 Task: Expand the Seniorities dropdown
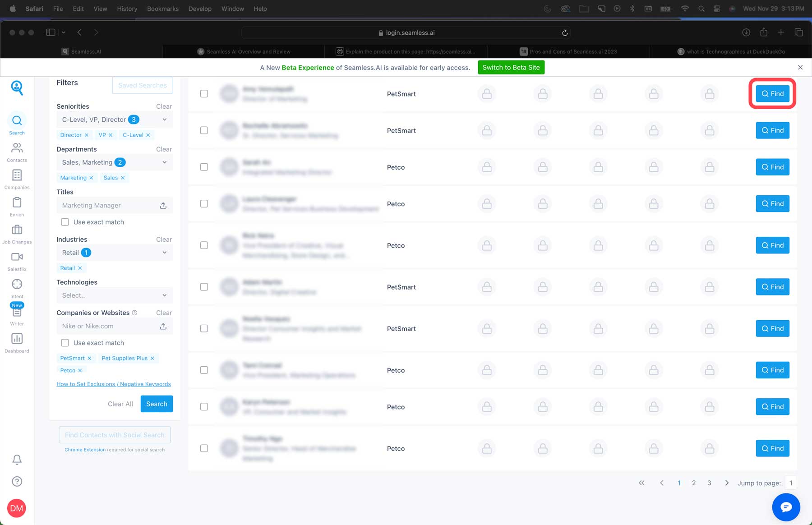click(164, 120)
